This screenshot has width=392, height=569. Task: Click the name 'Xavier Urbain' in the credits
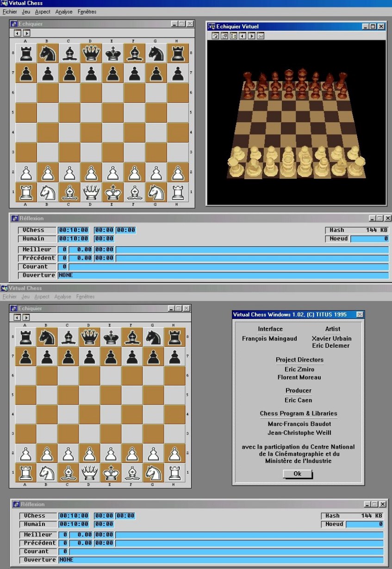click(332, 338)
